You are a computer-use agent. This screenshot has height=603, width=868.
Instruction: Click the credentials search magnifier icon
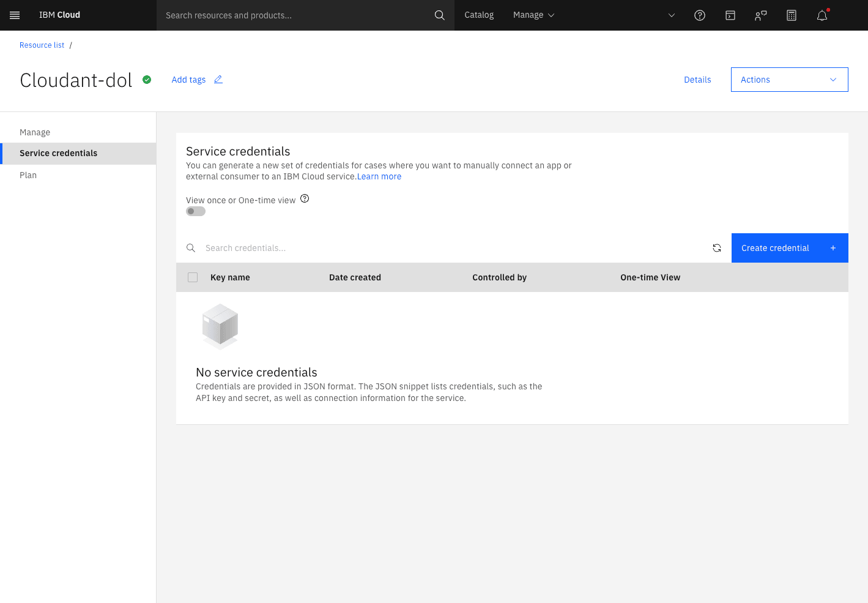pyautogui.click(x=191, y=248)
